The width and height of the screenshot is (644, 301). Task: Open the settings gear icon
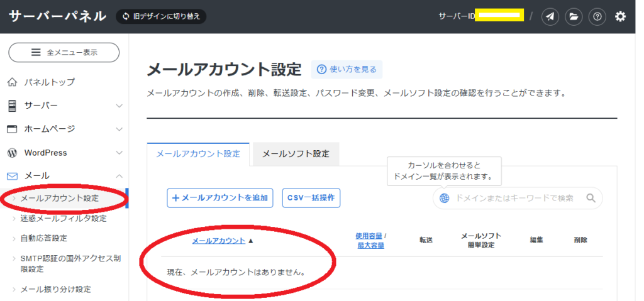tap(620, 16)
